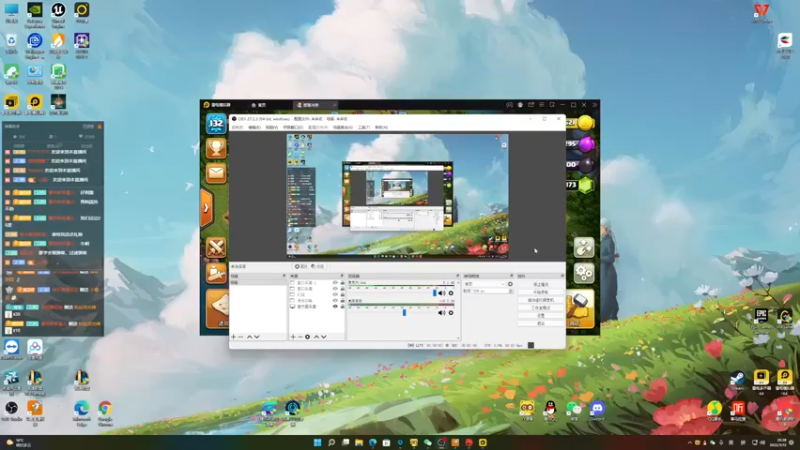
Task: Toggle visibility of the second OBS source
Action: tap(335, 289)
